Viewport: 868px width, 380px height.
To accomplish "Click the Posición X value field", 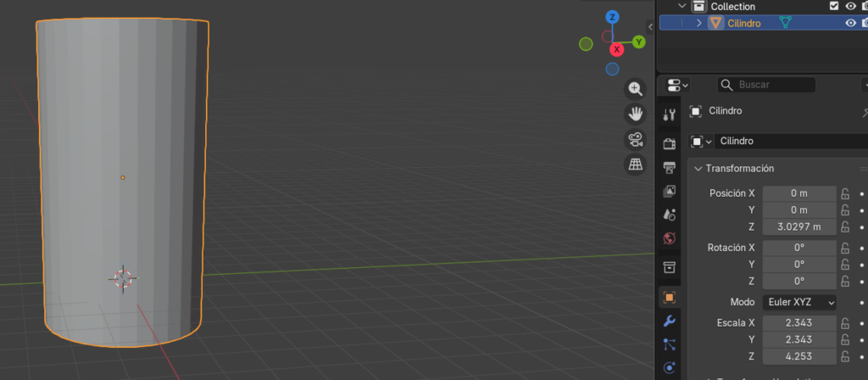I will [799, 193].
